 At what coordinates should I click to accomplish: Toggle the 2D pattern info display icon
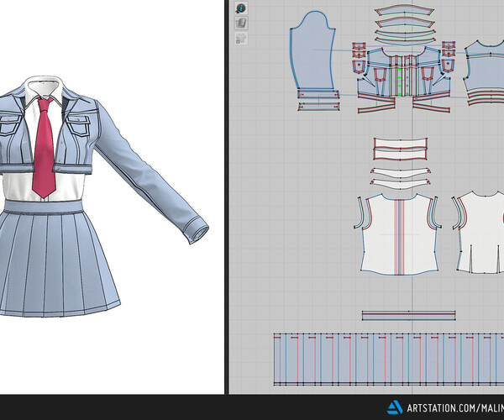click(241, 8)
